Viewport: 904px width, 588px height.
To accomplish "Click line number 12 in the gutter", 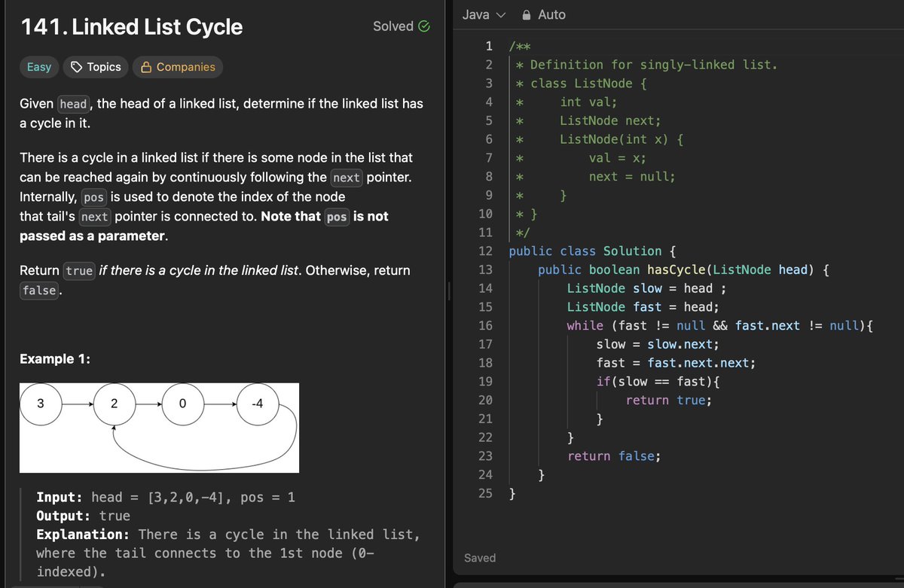I will click(485, 251).
